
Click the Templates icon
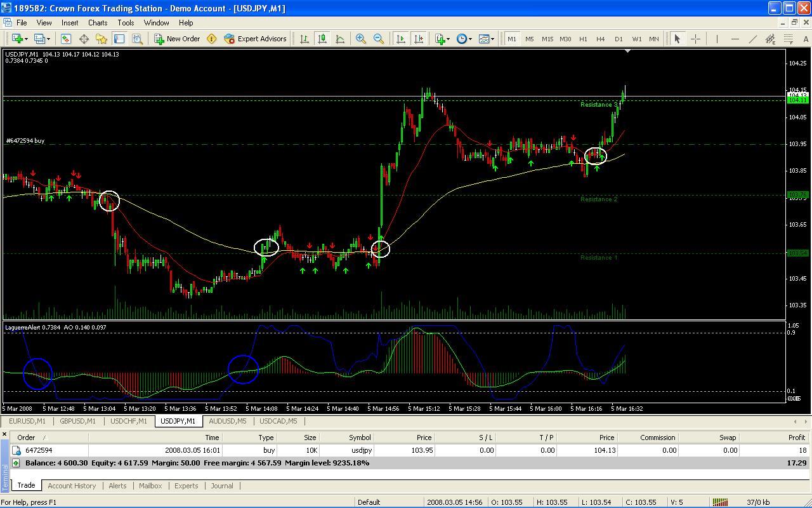pyautogui.click(x=484, y=39)
